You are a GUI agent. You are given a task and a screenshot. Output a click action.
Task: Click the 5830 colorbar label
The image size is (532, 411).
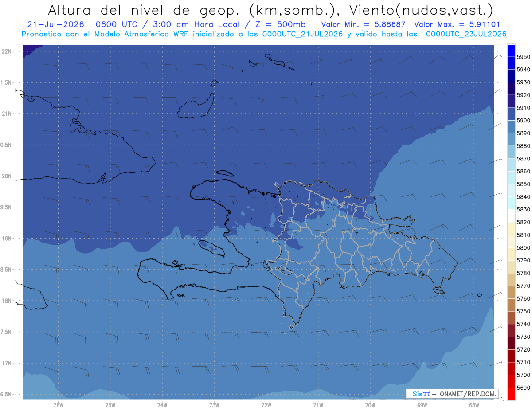[x=524, y=209]
